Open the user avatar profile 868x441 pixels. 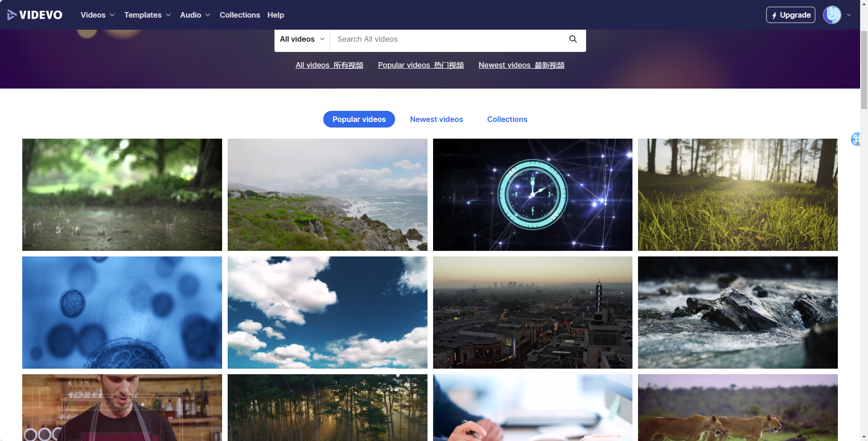click(x=832, y=15)
